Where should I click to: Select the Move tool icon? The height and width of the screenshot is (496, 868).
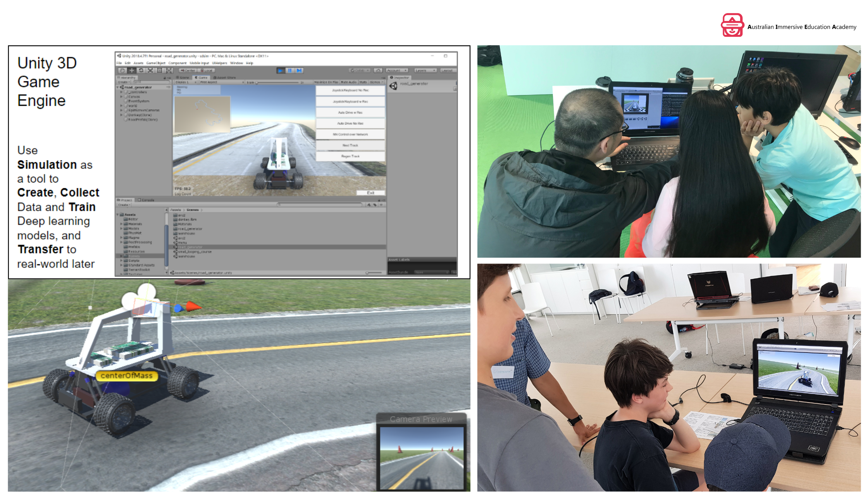(x=132, y=71)
